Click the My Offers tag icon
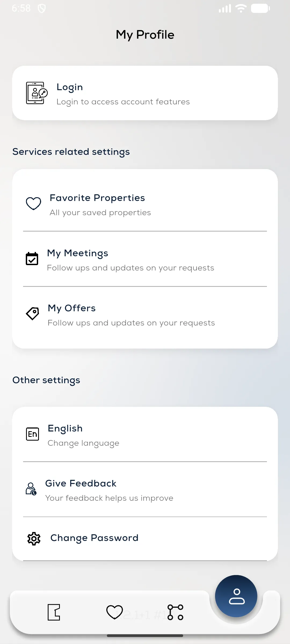Viewport: 290px width, 644px height. [33, 313]
